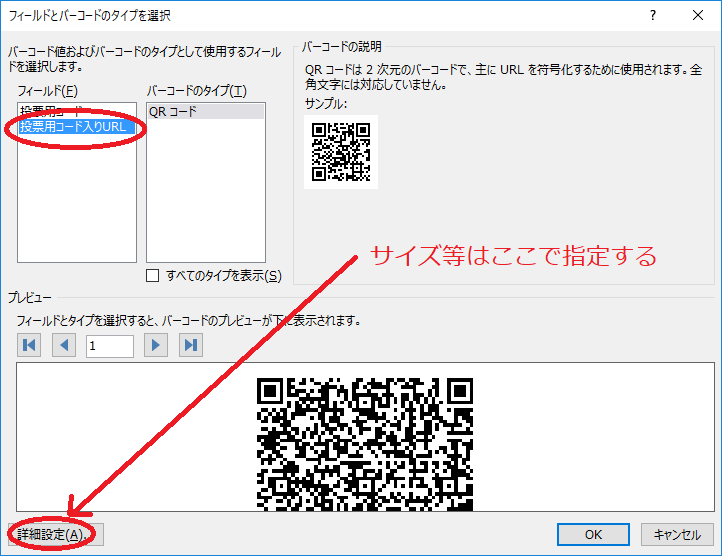Select 投票用コード field in list
This screenshot has width=722, height=556.
(x=77, y=111)
